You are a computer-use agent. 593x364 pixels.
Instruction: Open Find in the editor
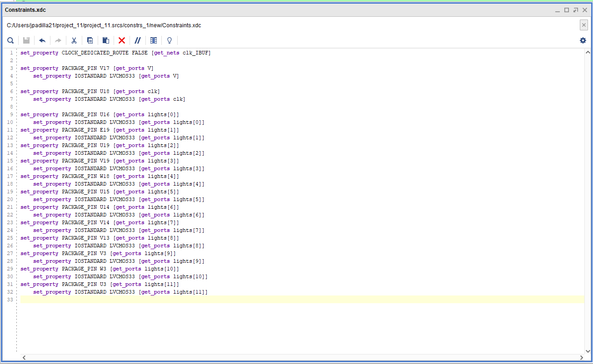[10, 40]
